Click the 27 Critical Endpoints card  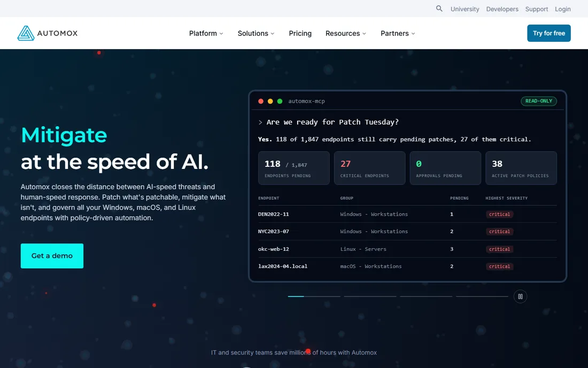pyautogui.click(x=369, y=168)
